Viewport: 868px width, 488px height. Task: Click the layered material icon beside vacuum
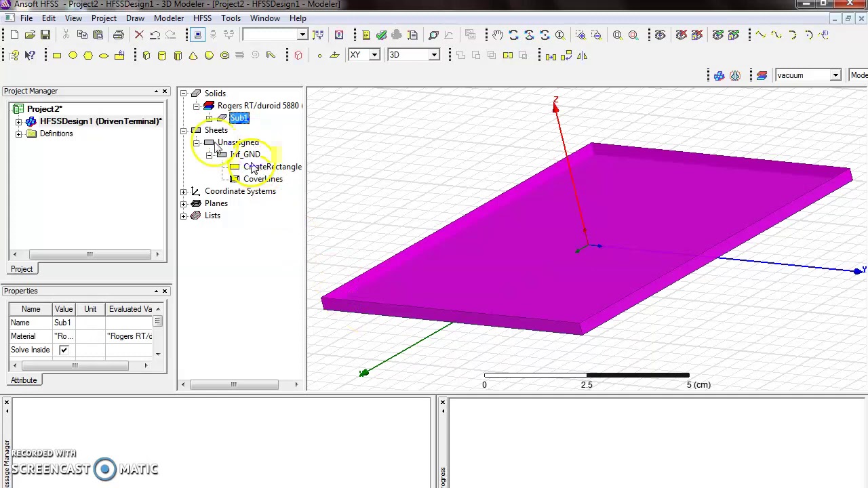pos(762,75)
